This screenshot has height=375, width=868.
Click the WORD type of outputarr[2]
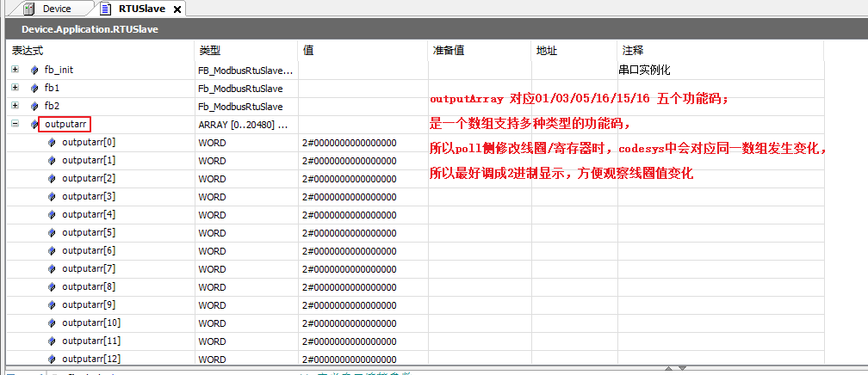point(212,179)
